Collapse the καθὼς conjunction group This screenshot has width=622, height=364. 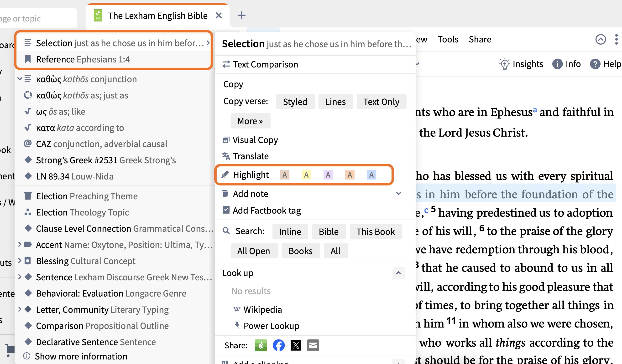coord(20,79)
